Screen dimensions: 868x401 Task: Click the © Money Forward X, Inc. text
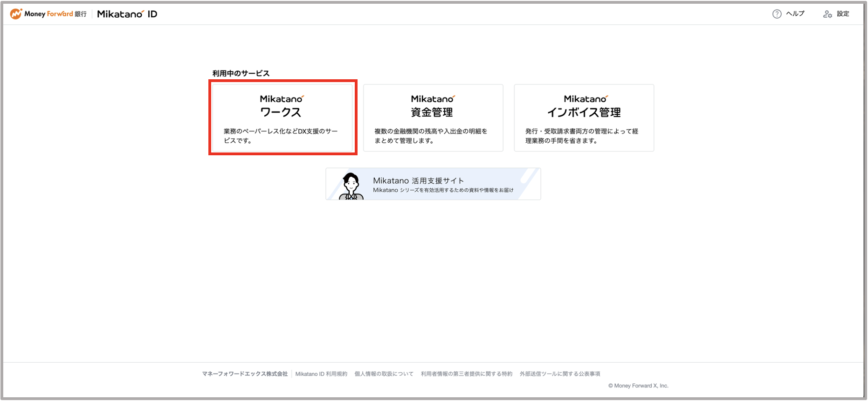coord(638,386)
